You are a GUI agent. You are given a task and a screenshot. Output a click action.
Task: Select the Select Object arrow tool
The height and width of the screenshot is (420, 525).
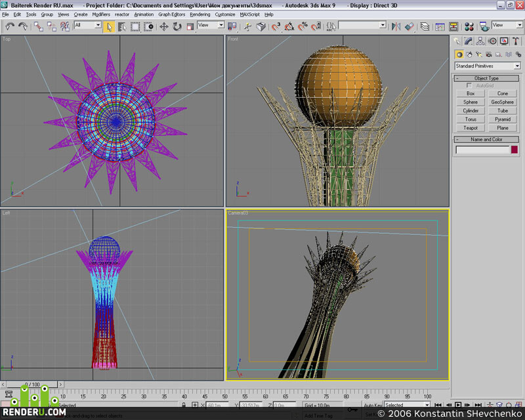[x=109, y=27]
